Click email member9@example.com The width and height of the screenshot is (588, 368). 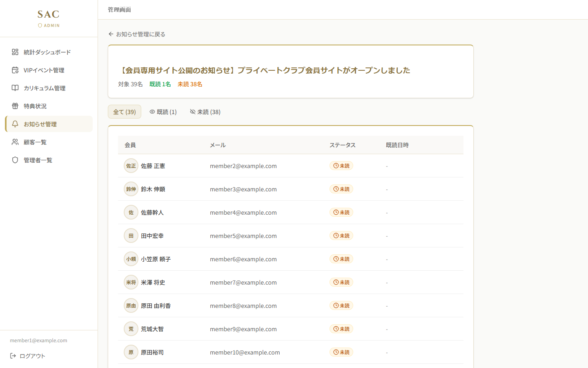(243, 329)
